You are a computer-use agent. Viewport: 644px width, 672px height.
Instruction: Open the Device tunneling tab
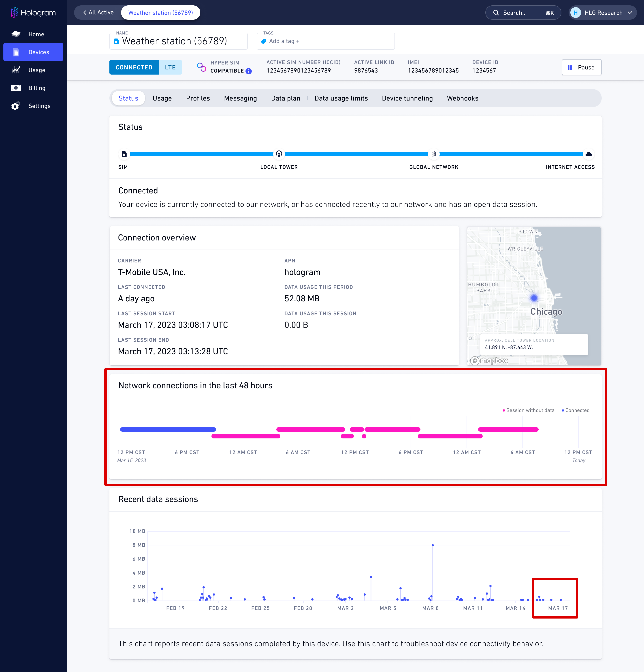407,98
